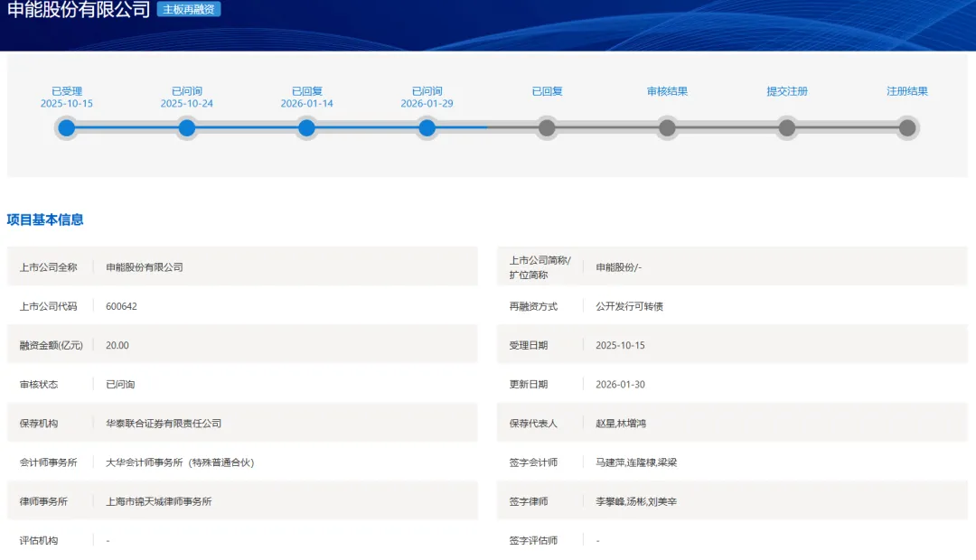Image resolution: width=976 pixels, height=560 pixels.
Task: Click the gray 审核结果 timeline node
Action: click(667, 128)
